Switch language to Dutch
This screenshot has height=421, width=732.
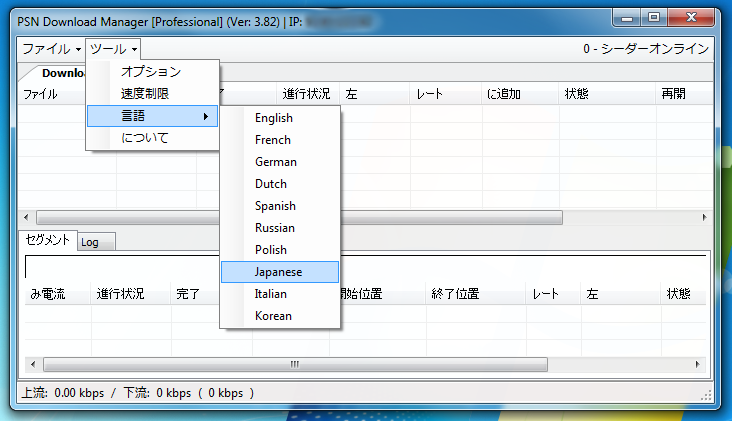click(280, 184)
